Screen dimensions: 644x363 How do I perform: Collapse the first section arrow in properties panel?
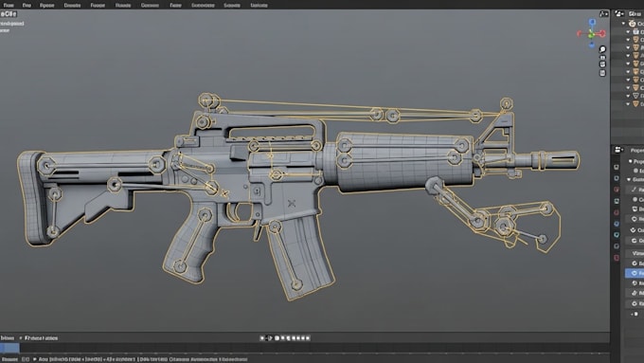(x=631, y=161)
